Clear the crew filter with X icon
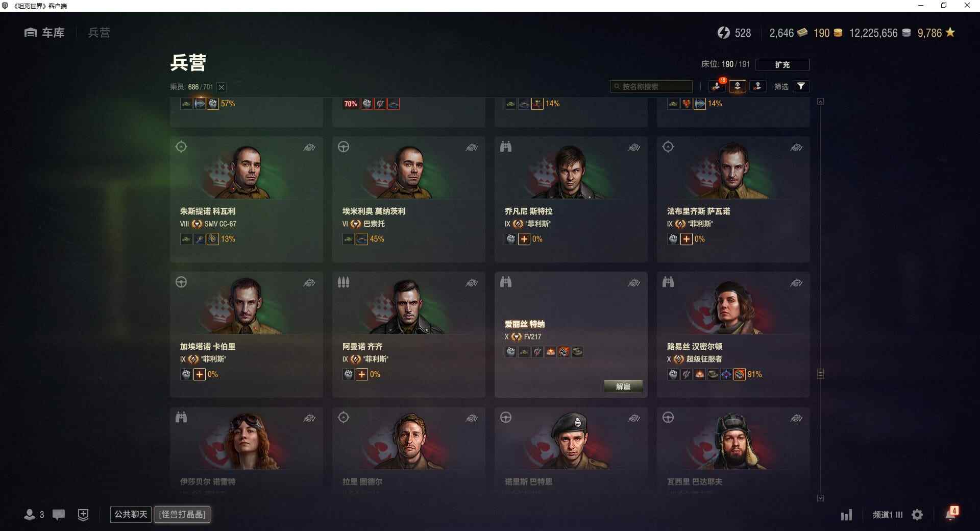980x531 pixels. click(x=222, y=87)
